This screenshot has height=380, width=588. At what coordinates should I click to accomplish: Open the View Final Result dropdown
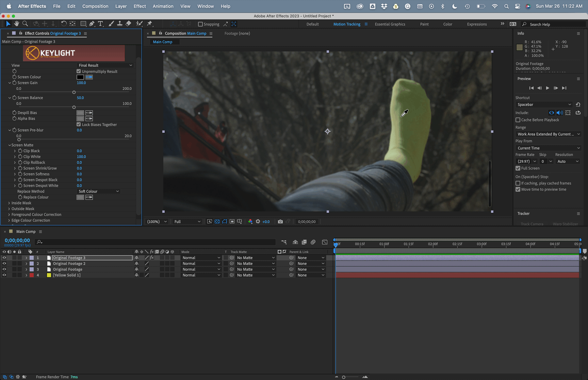(105, 65)
